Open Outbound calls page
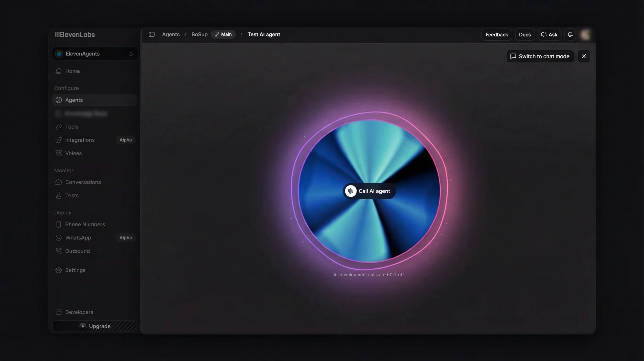Viewport: 644px width, 361px height. coord(77,251)
